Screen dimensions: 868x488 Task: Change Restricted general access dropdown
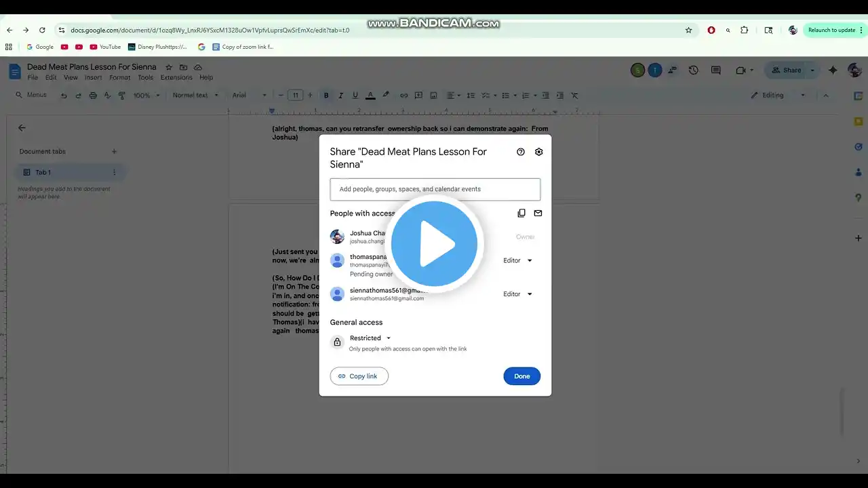[370, 338]
